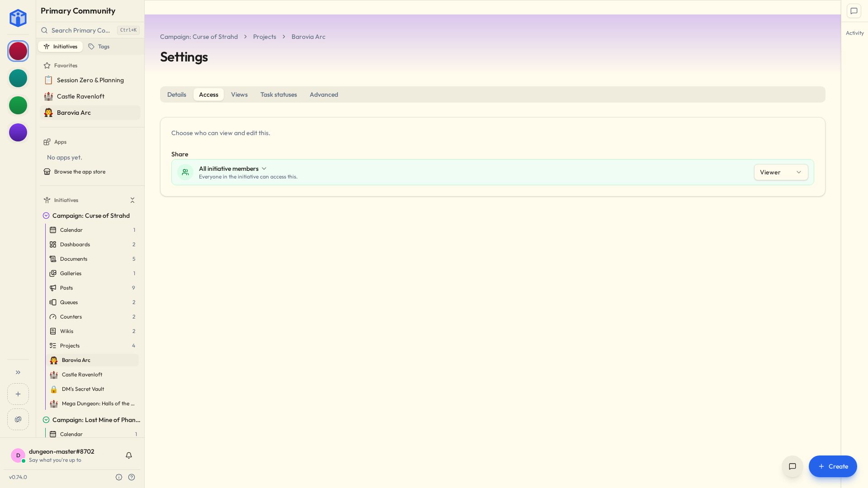Select the Access settings tab
The image size is (868, 488).
click(x=208, y=94)
